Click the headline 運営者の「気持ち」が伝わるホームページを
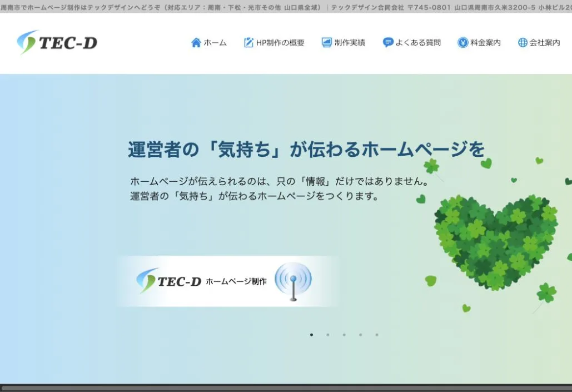The image size is (572, 392). coord(306,150)
